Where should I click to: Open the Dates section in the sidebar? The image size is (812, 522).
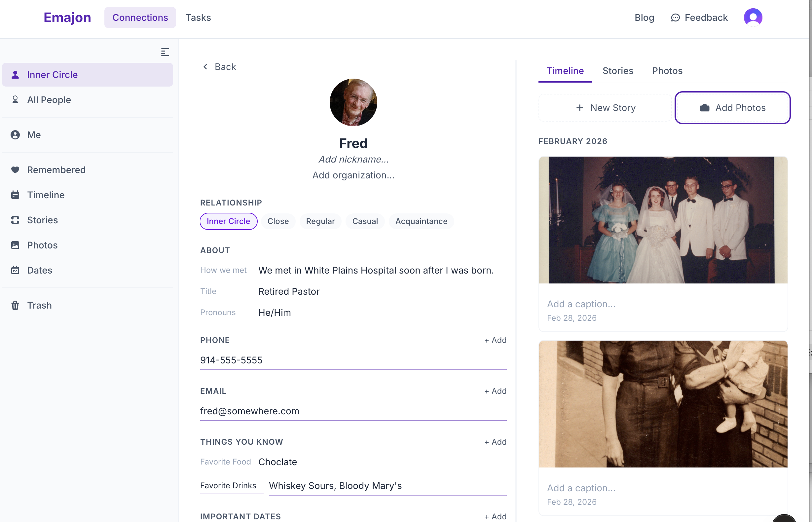[40, 270]
